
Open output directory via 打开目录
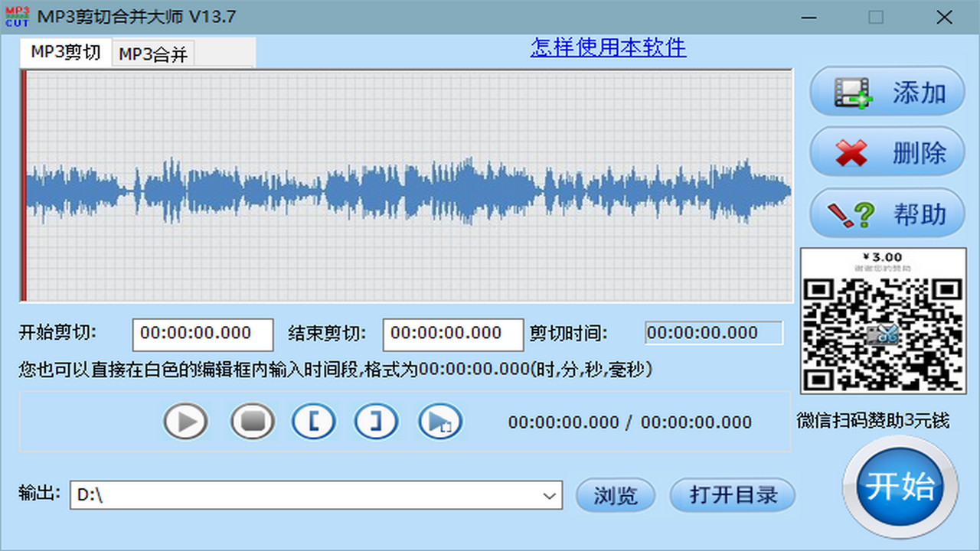click(x=733, y=495)
